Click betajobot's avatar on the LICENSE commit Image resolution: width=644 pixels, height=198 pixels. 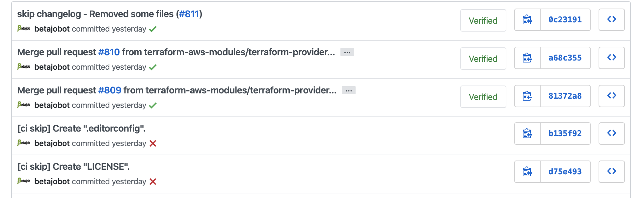click(24, 181)
